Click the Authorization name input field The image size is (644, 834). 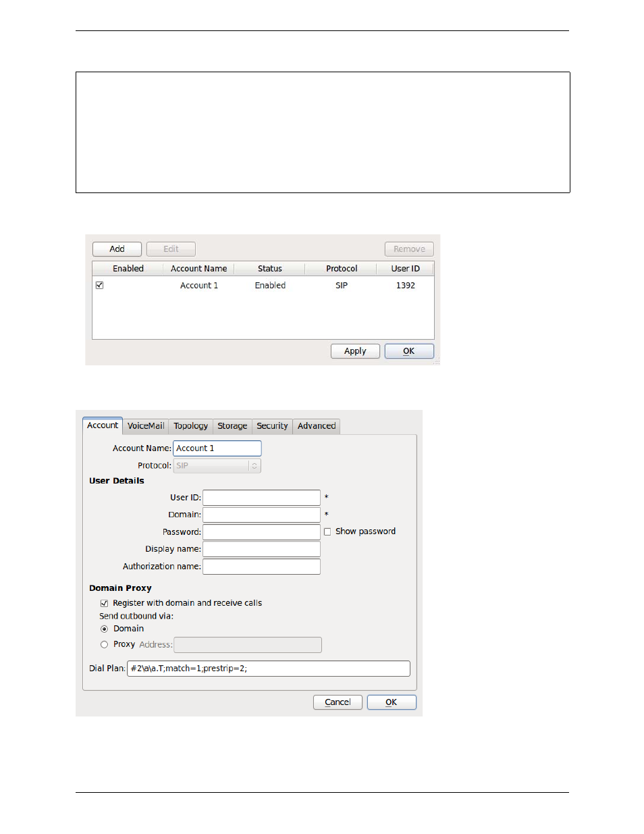coord(261,567)
